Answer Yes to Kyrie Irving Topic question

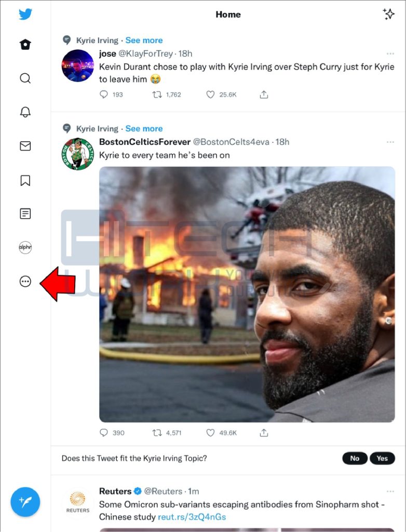pos(382,458)
